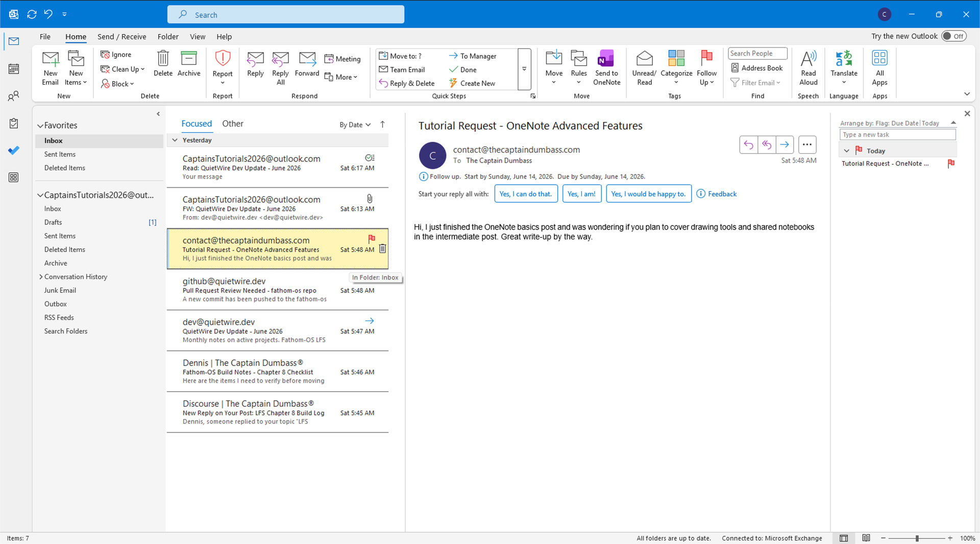Screen dimensions: 980x544
Task: Open the File menu
Action: point(45,37)
